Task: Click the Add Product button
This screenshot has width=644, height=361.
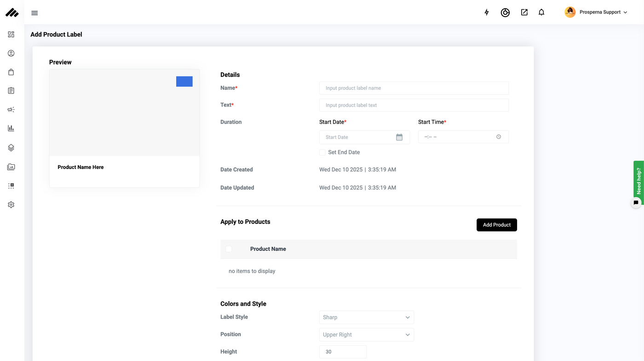Action: [x=497, y=225]
